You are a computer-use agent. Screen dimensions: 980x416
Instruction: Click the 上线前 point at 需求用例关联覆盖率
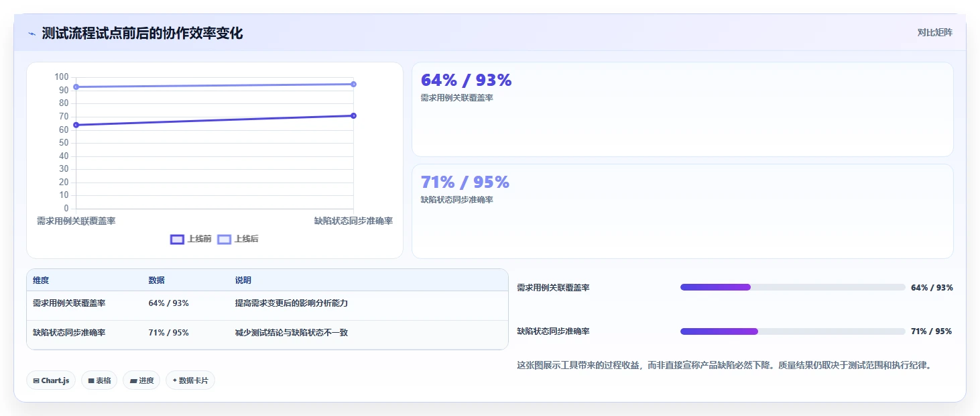[76, 125]
